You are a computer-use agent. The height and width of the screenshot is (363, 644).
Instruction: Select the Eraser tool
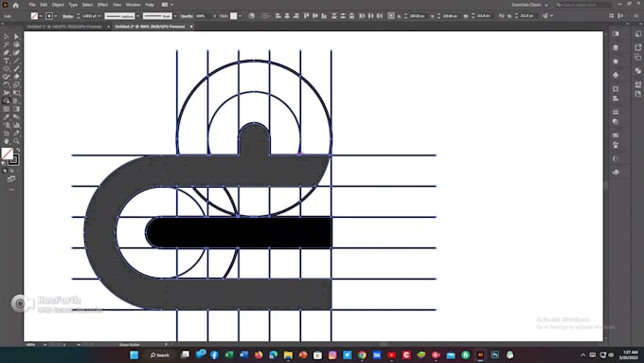click(16, 77)
